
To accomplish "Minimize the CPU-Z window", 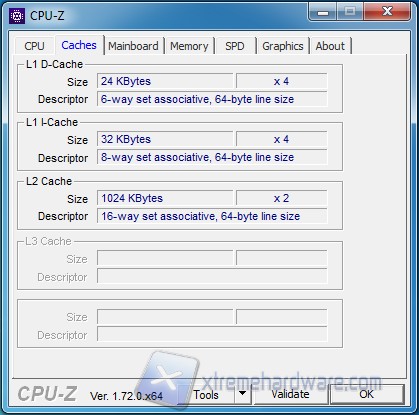I will point(323,13).
